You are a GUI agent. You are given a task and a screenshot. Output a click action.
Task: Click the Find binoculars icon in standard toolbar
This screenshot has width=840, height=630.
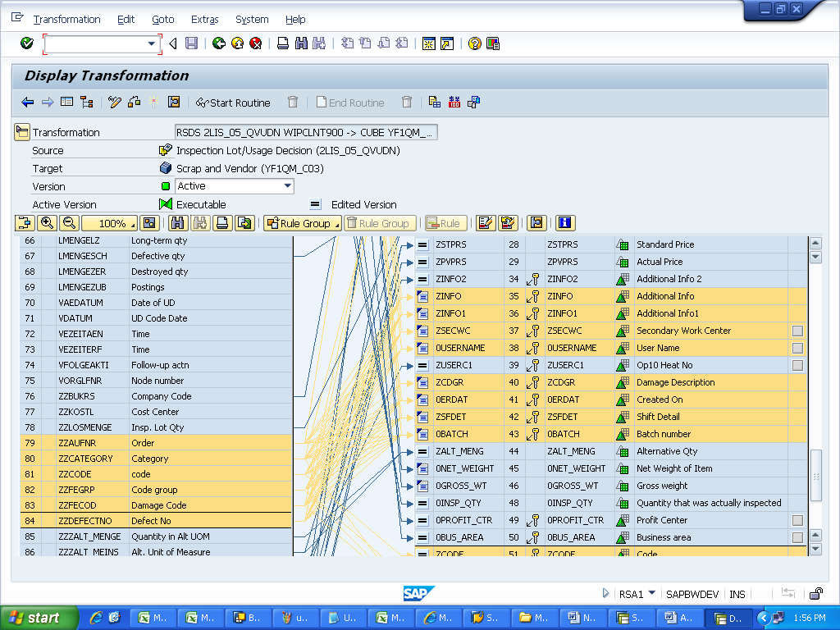301,43
